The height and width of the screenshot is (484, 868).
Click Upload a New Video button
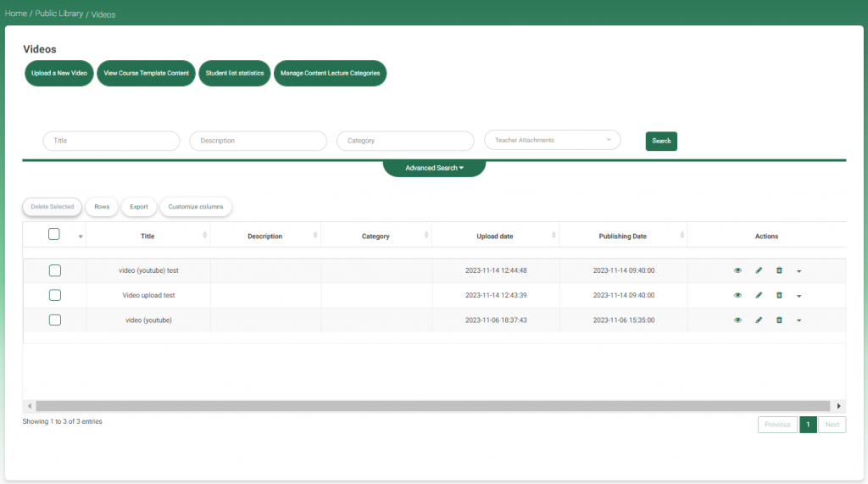point(59,73)
